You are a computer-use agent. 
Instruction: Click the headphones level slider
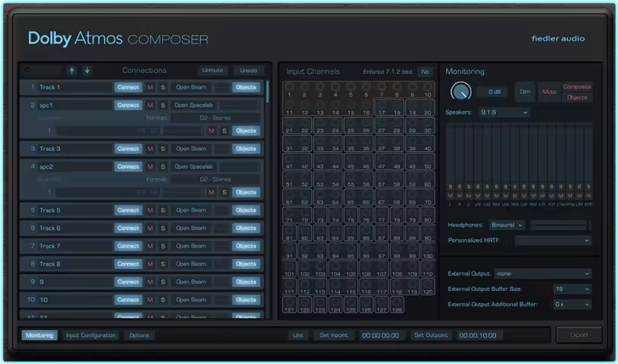point(559,225)
